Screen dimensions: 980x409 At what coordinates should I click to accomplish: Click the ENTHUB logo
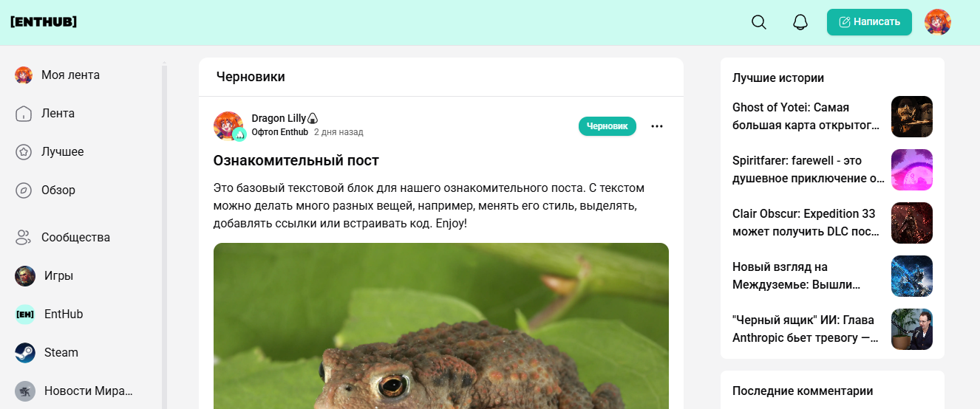pos(44,22)
